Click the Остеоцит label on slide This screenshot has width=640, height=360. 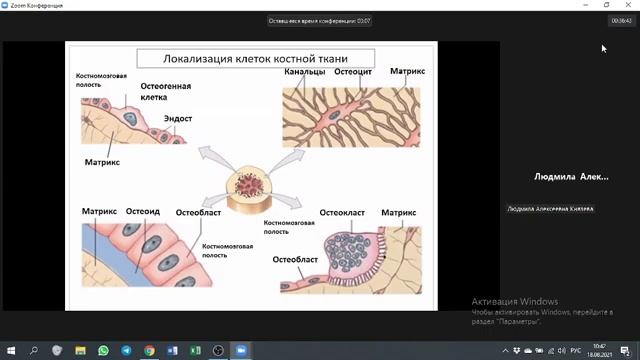point(353,72)
